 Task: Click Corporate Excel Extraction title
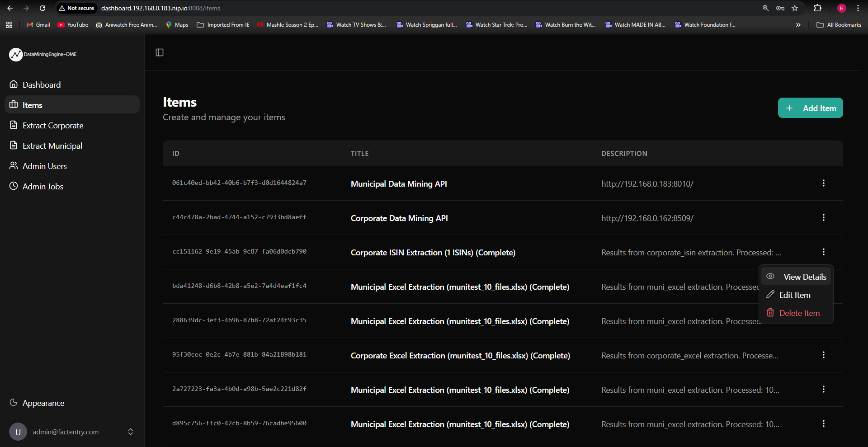[460, 355]
